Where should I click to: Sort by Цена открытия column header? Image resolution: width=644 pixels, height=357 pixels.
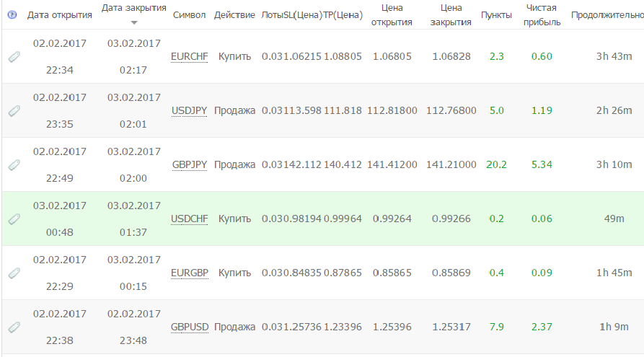click(x=392, y=15)
